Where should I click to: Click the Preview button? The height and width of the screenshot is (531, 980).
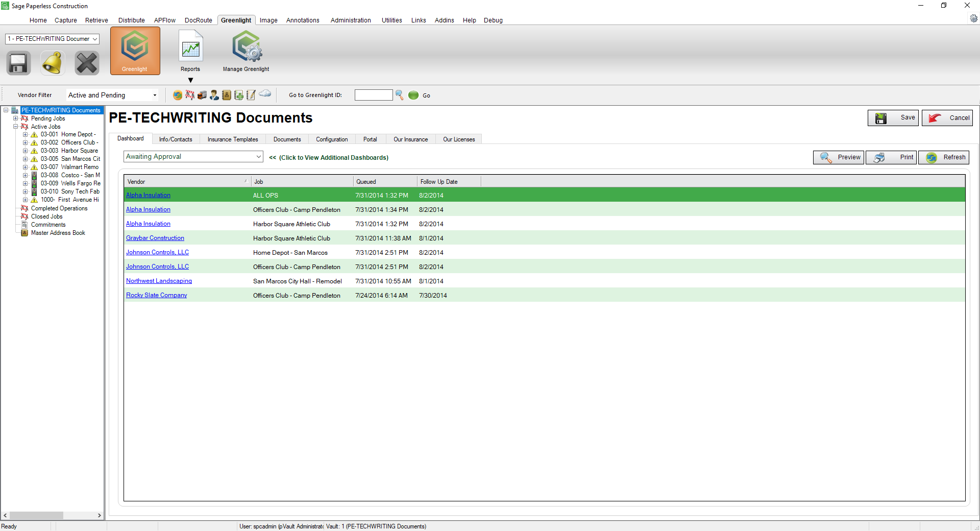pos(839,157)
